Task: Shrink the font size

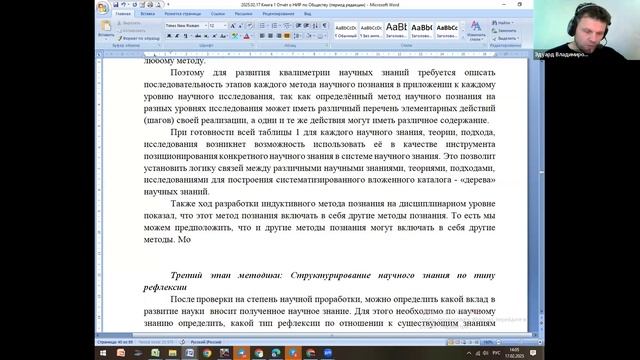Action: [240, 26]
